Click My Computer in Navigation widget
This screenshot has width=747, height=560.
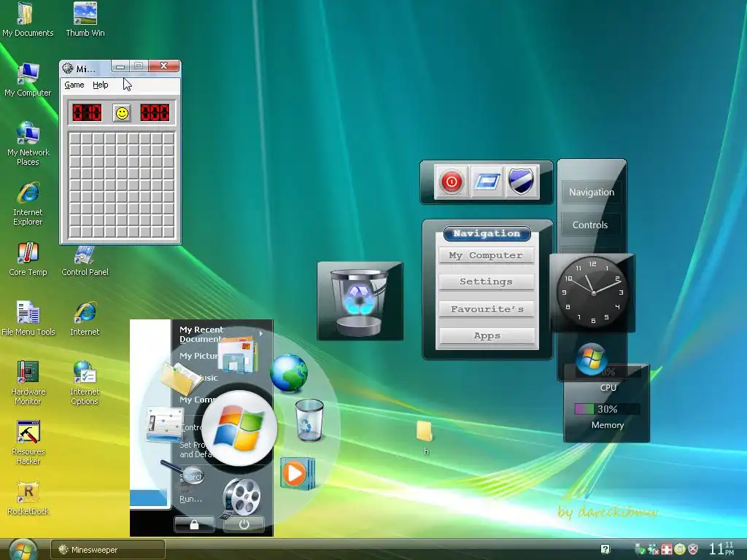(486, 256)
